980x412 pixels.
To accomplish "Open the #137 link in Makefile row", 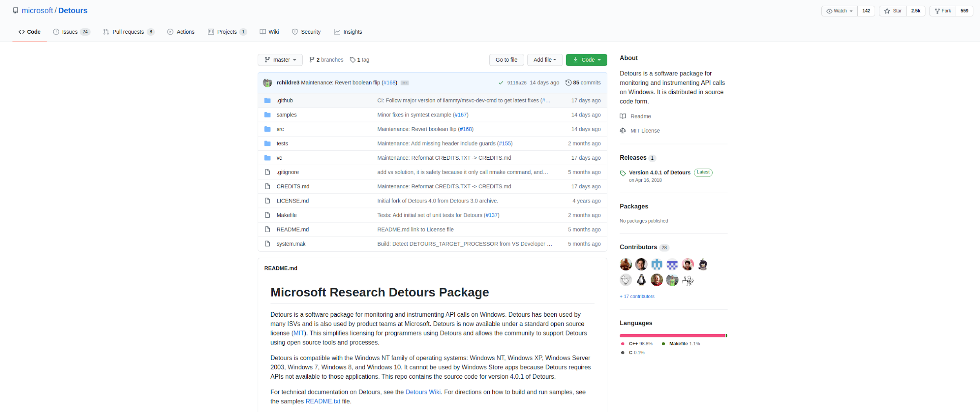I will coord(492,215).
